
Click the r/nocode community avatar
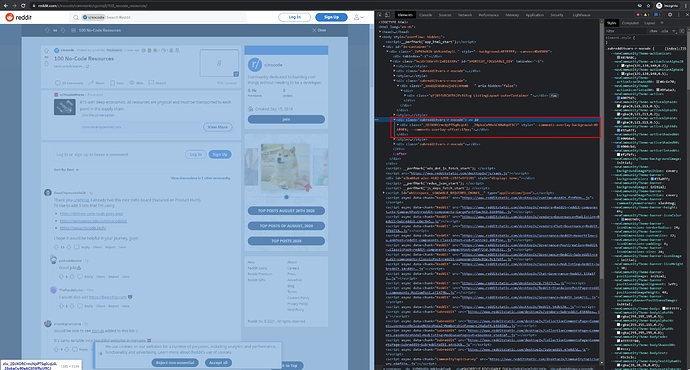pos(255,65)
